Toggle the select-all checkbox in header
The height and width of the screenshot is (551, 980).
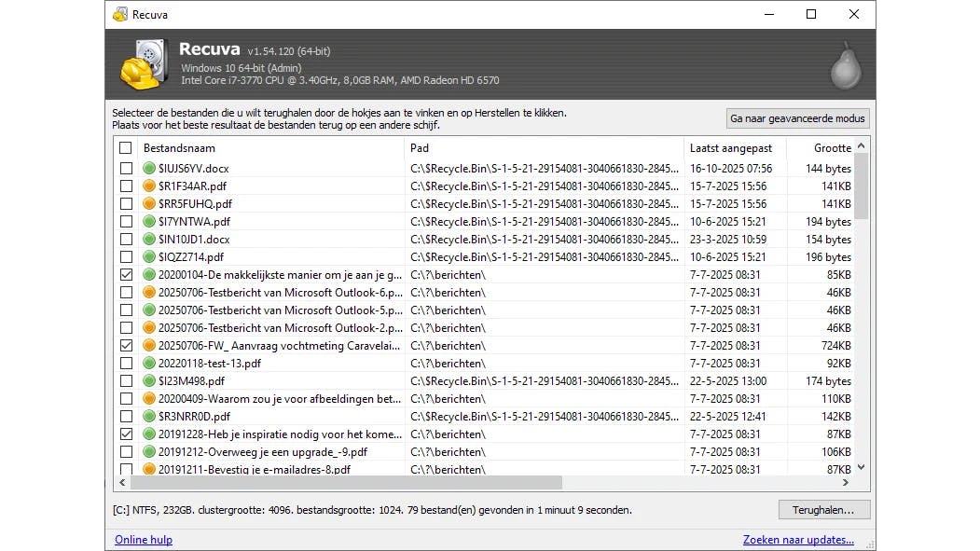pos(126,148)
